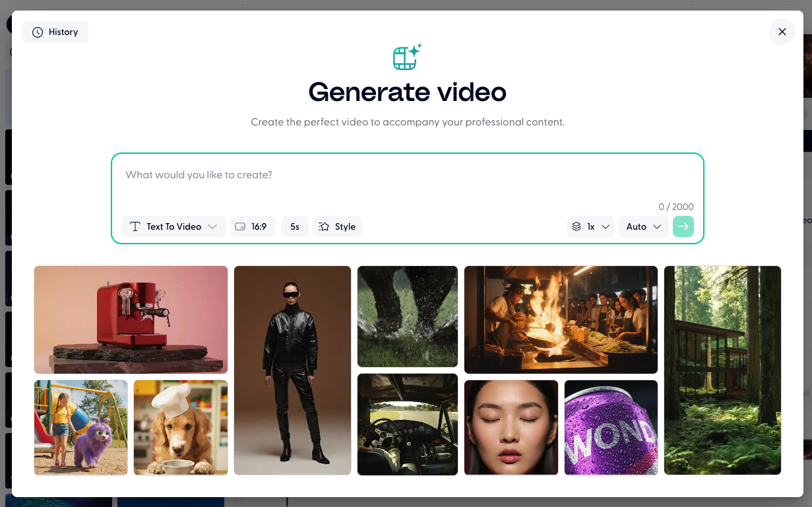This screenshot has height=507, width=812.
Task: Select the girl with purple monster thumbnail
Action: (81, 427)
